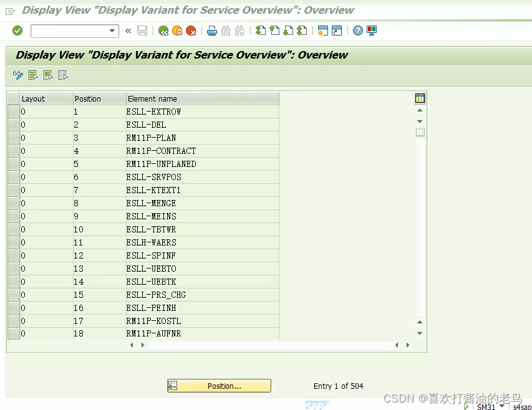This screenshot has height=410, width=532.
Task: Select row with ESLL-MENGE
Action: (14, 203)
